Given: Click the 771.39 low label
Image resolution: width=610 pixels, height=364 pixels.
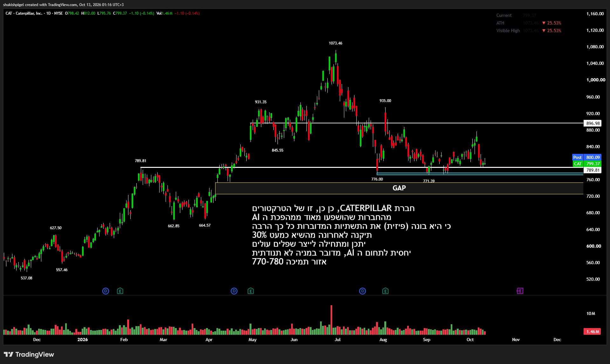Looking at the screenshot, I should [429, 181].
